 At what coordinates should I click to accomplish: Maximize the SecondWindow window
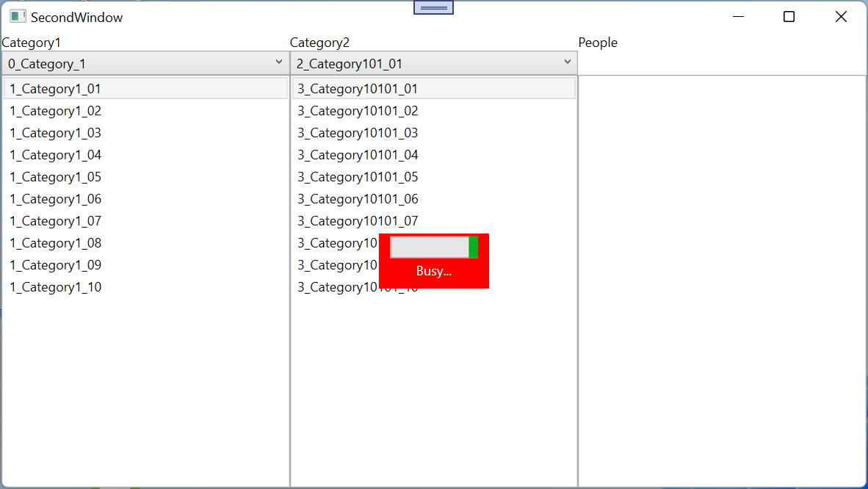point(789,17)
